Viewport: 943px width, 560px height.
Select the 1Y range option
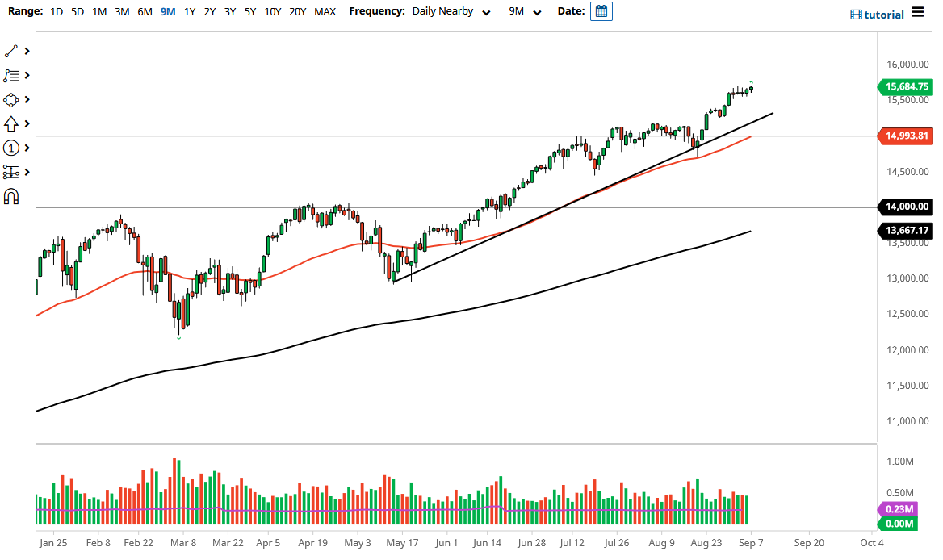189,11
